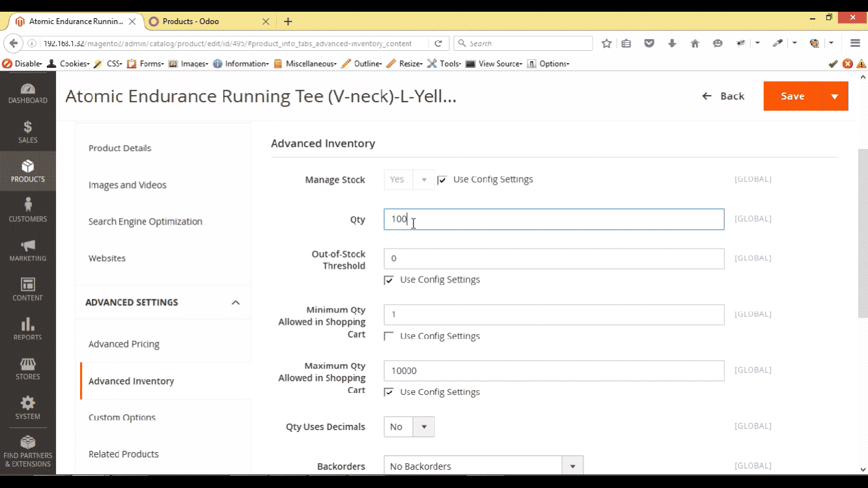The height and width of the screenshot is (488, 868).
Task: Select the Search Engine Optimization tab
Action: click(x=145, y=221)
